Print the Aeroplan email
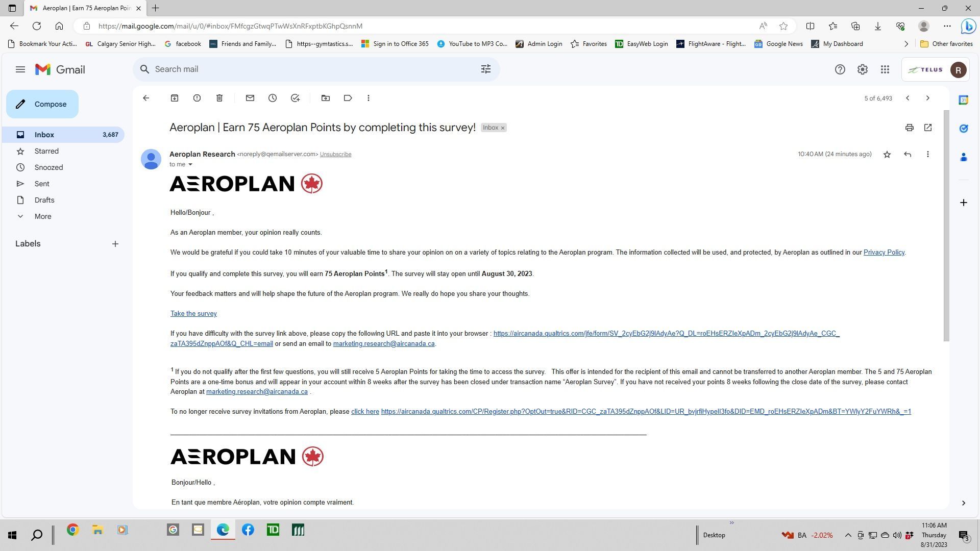The width and height of the screenshot is (980, 551). point(910,128)
